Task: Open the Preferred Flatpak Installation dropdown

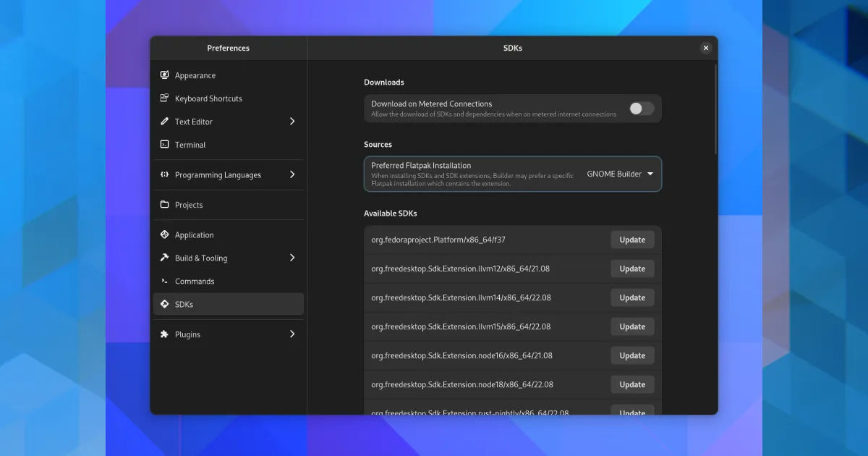Action: (x=620, y=174)
